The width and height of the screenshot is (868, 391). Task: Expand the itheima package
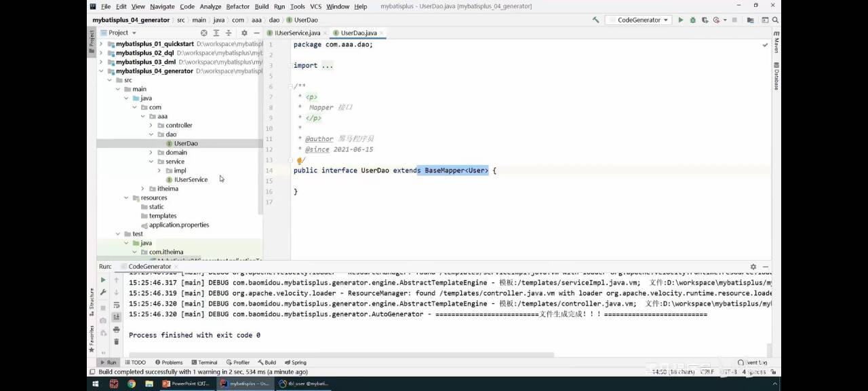point(143,189)
